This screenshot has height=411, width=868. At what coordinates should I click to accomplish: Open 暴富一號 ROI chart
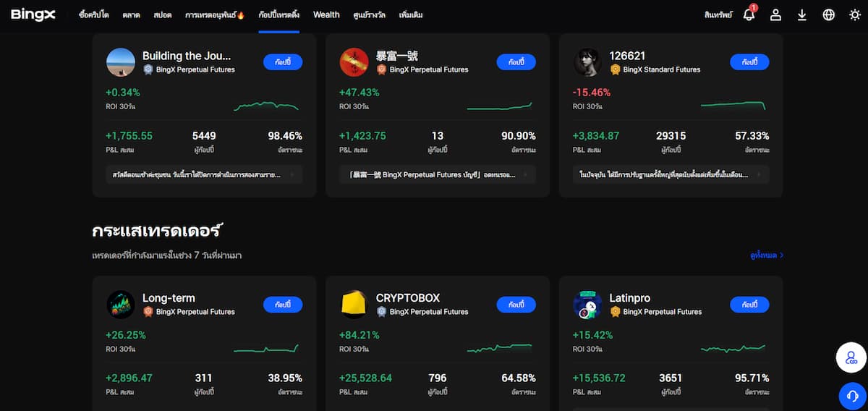pyautogui.click(x=500, y=106)
